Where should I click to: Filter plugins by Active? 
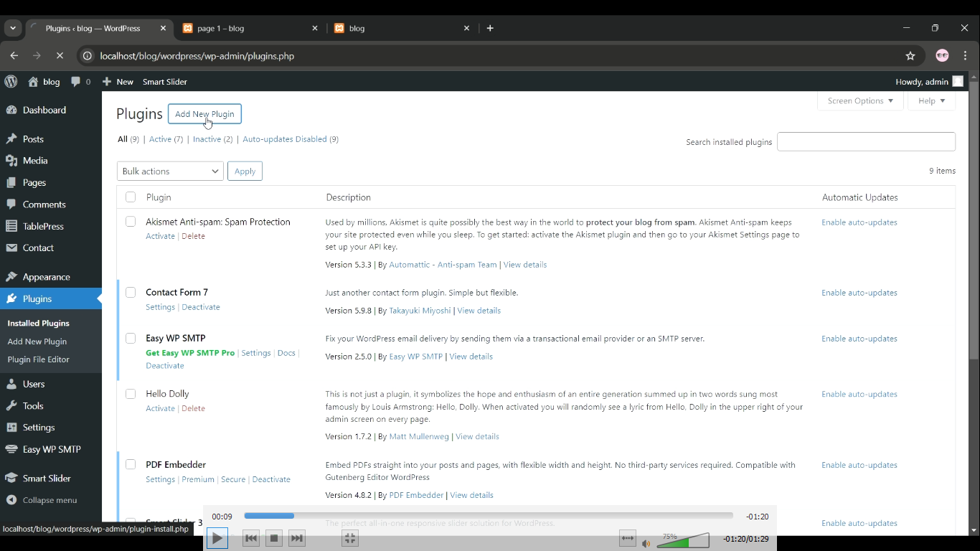point(166,139)
